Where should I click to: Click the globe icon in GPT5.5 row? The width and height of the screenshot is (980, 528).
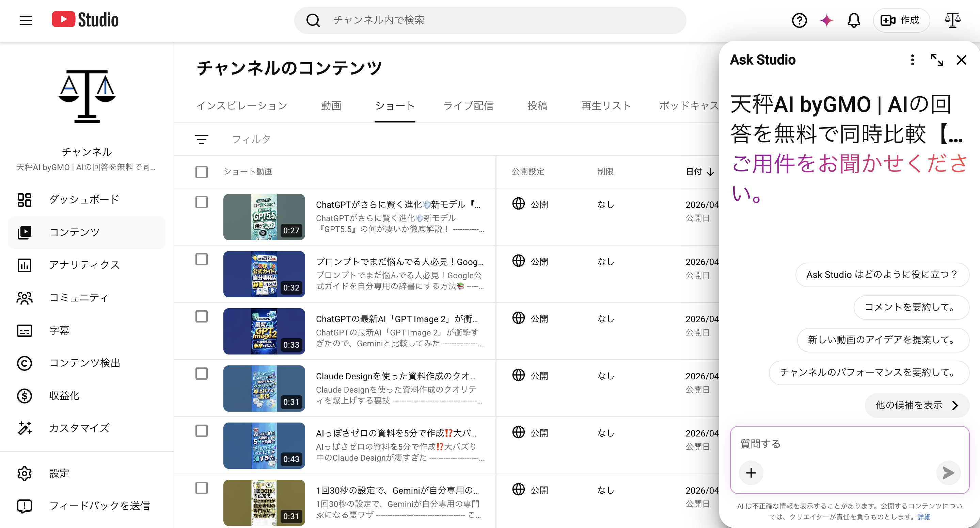[x=518, y=204]
